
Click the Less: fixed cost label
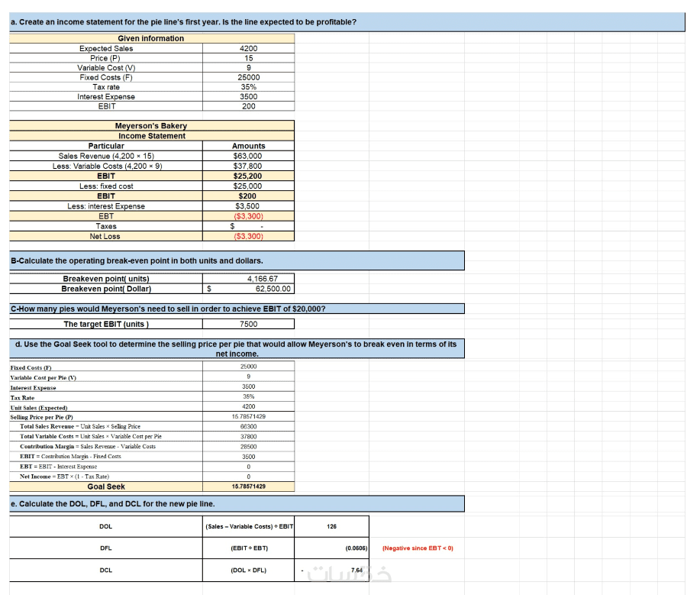pyautogui.click(x=106, y=186)
